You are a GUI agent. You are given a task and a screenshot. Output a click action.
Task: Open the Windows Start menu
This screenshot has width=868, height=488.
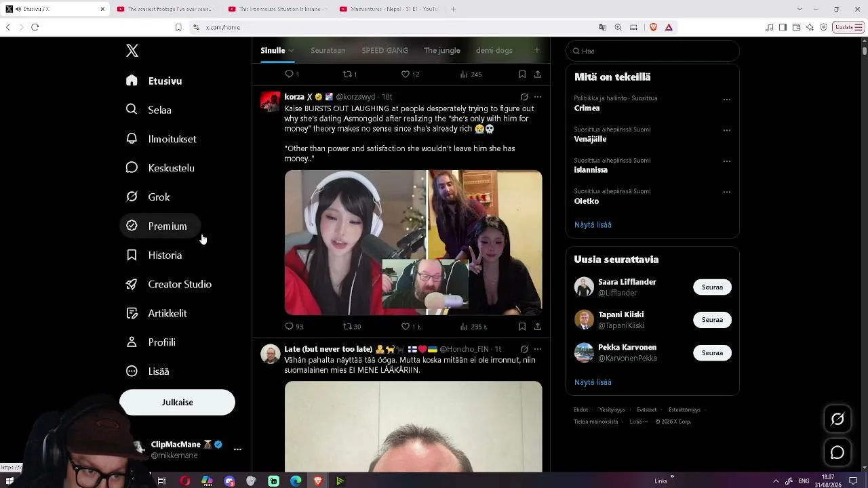pyautogui.click(x=9, y=481)
